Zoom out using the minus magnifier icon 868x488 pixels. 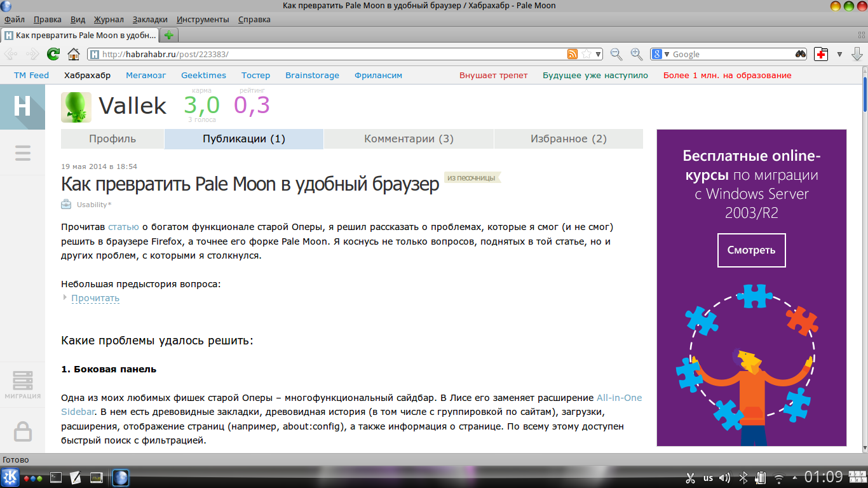pos(616,54)
